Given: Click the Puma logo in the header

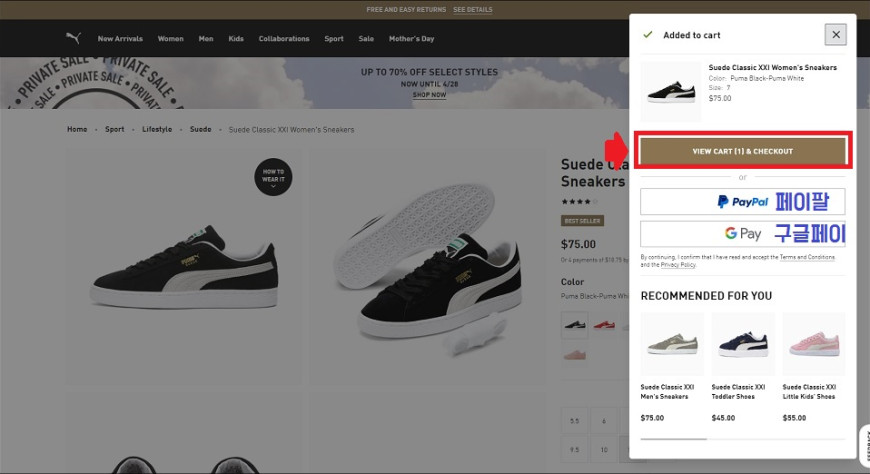Looking at the screenshot, I should click(x=74, y=38).
